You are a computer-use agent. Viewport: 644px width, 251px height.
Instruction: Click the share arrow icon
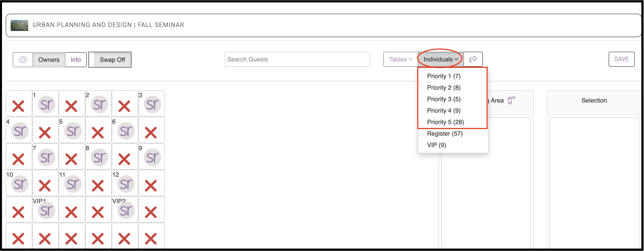[x=473, y=59]
